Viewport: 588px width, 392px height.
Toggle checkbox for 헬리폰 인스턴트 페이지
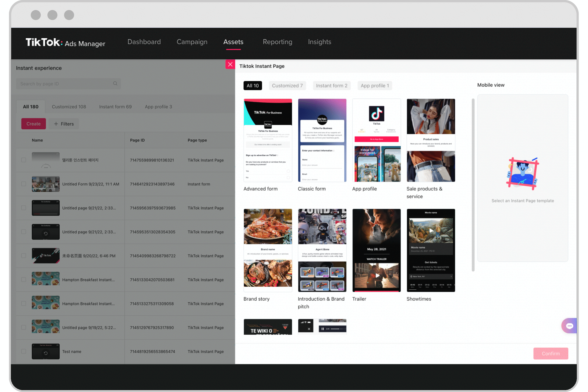point(23,160)
